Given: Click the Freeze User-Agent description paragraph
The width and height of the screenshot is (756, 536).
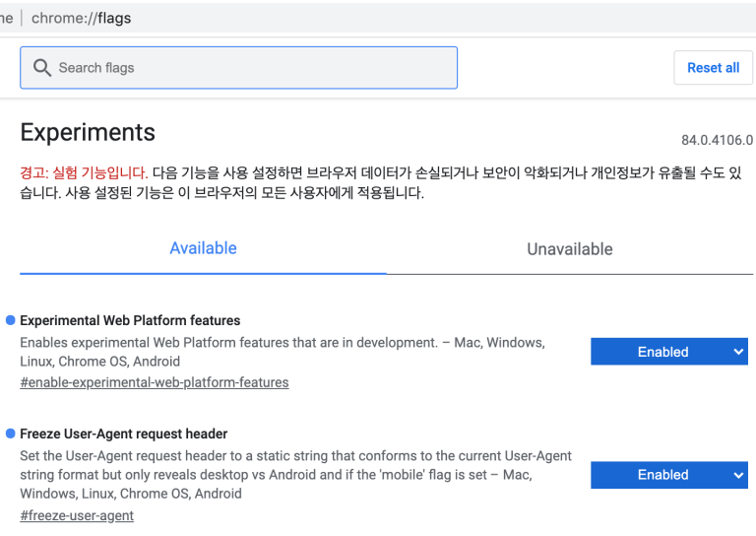Looking at the screenshot, I should click(295, 475).
